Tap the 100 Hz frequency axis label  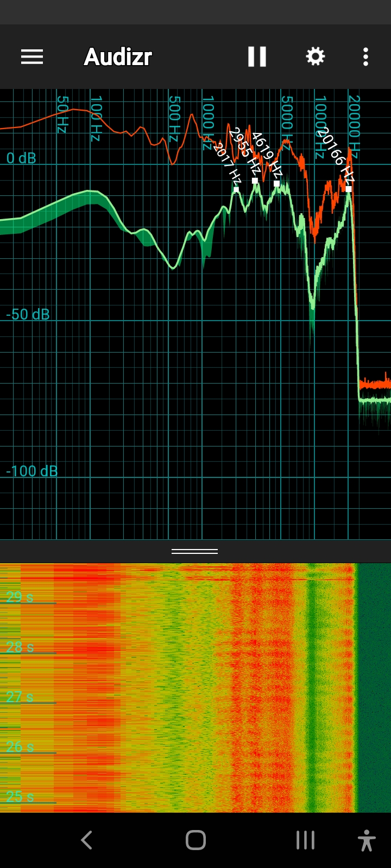[x=96, y=119]
